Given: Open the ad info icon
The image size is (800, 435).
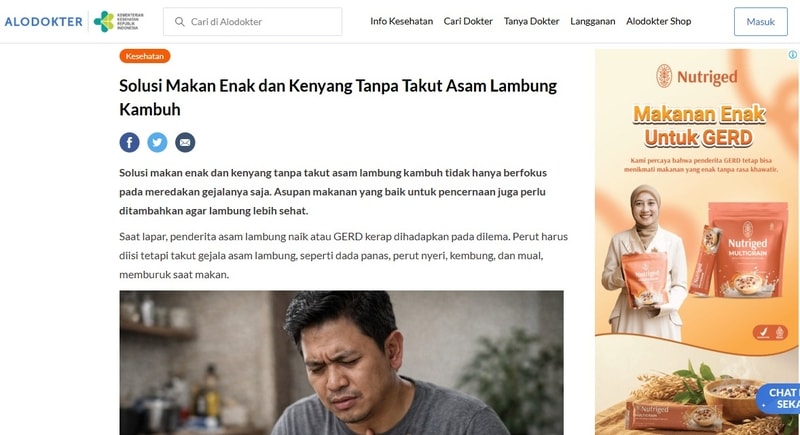Looking at the screenshot, I should 792,55.
